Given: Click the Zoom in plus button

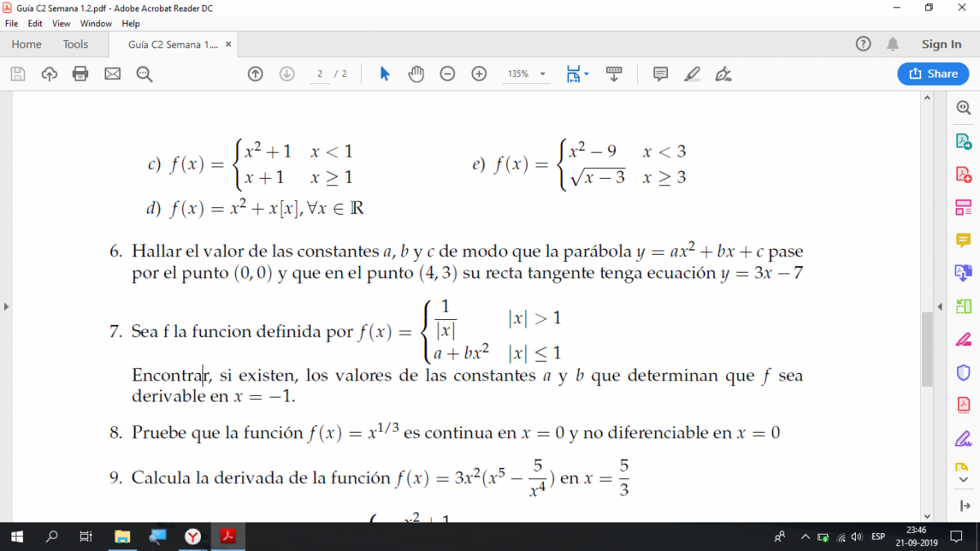Looking at the screenshot, I should [x=479, y=74].
